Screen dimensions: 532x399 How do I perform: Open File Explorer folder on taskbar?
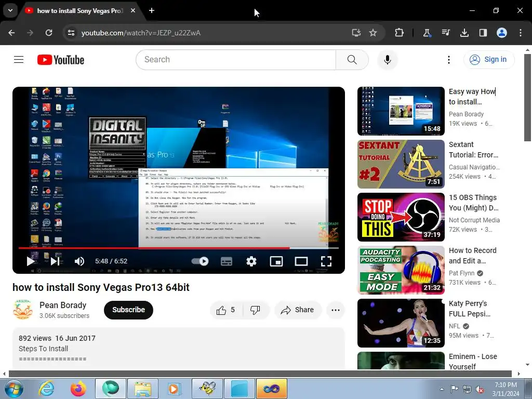(142, 389)
